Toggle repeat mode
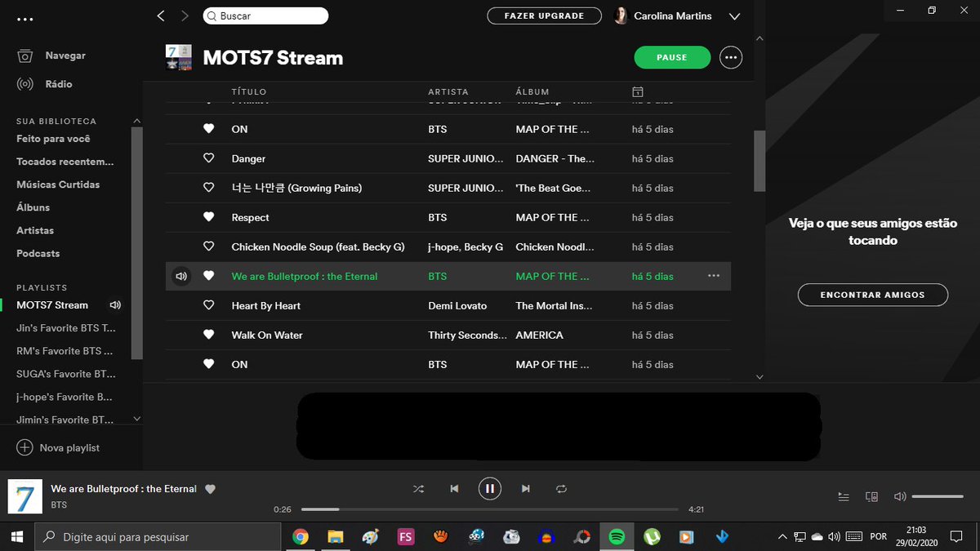980x551 pixels. pos(561,489)
